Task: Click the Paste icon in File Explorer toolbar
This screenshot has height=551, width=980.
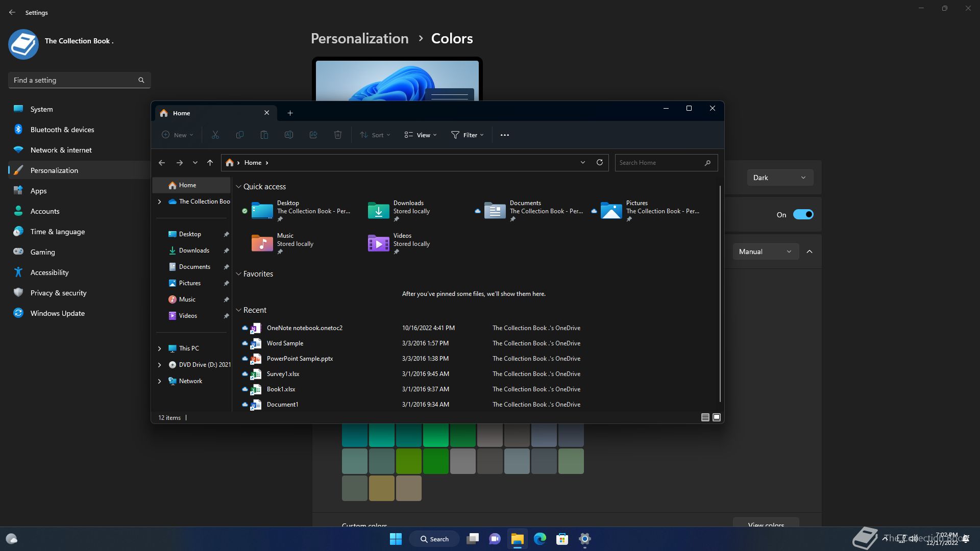Action: tap(264, 135)
